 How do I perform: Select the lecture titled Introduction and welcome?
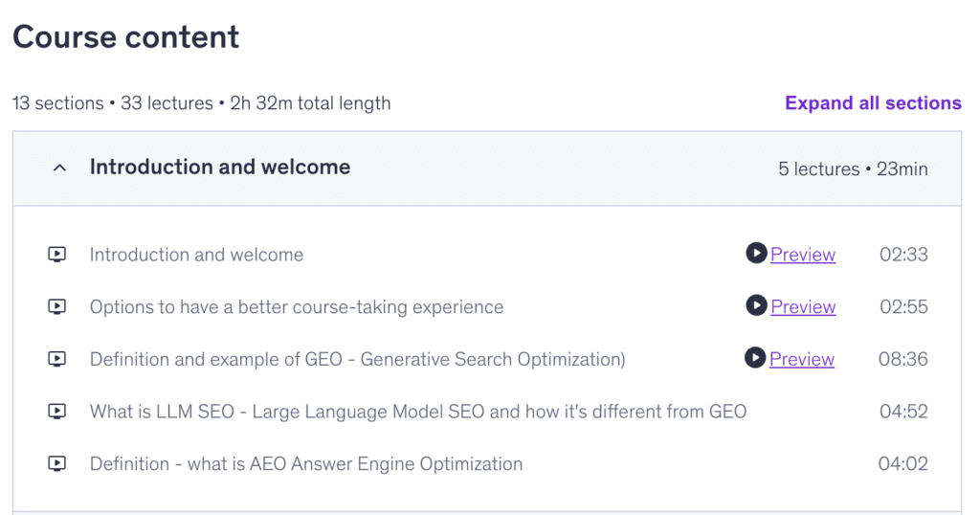pyautogui.click(x=196, y=255)
